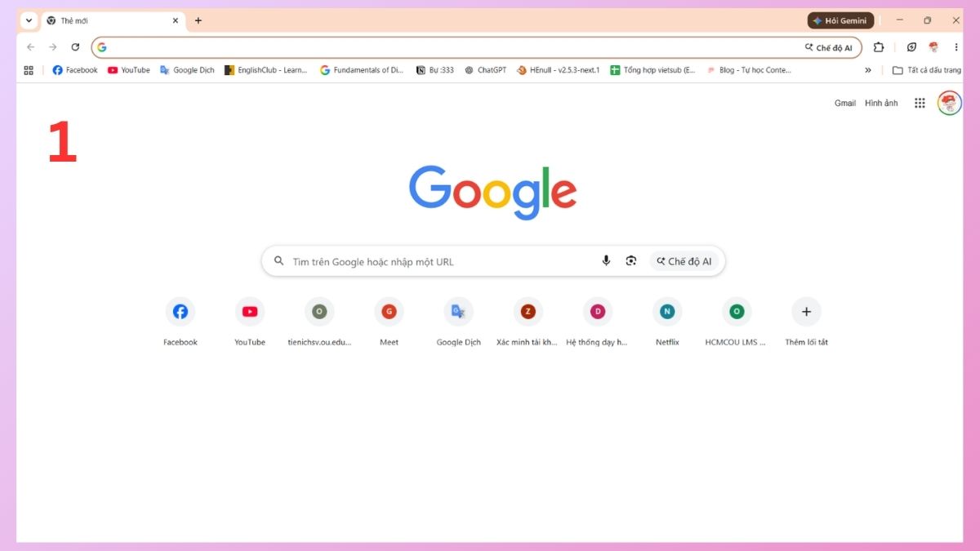Search by image with Lens icon
980x551 pixels.
[x=631, y=261]
